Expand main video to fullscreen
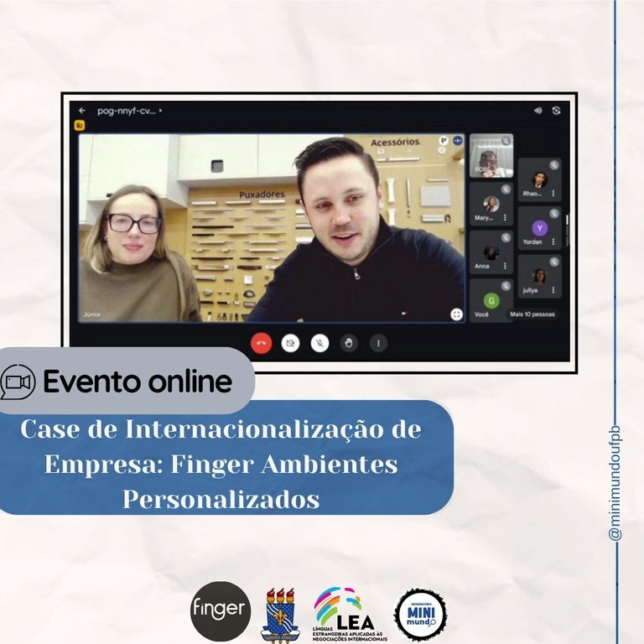This screenshot has height=644, width=644. (x=456, y=314)
